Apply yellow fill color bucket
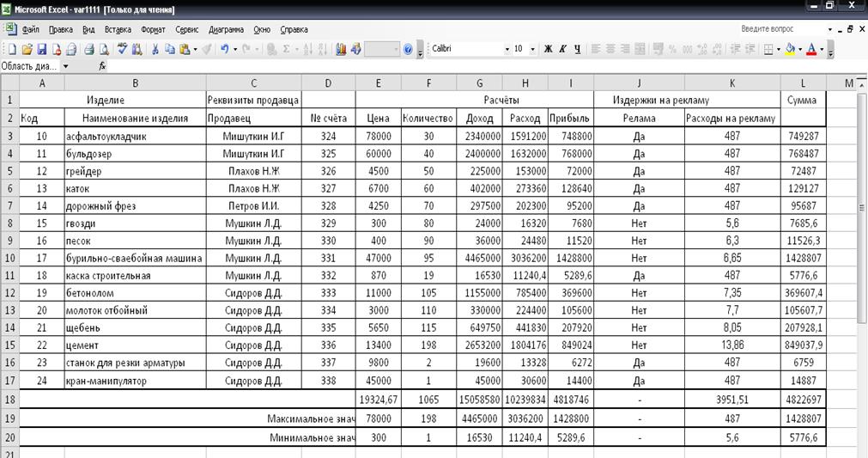Viewport: 868px width, 458px height. point(791,49)
